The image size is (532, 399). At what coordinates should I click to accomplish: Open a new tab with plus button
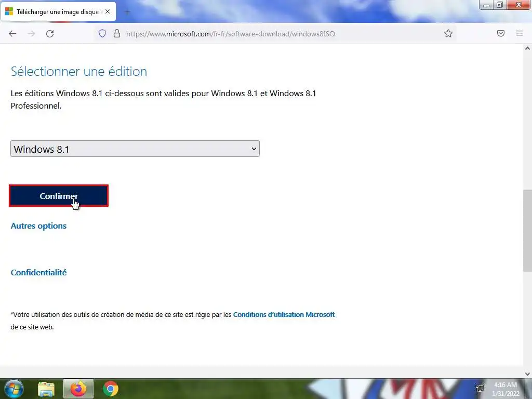tap(127, 12)
